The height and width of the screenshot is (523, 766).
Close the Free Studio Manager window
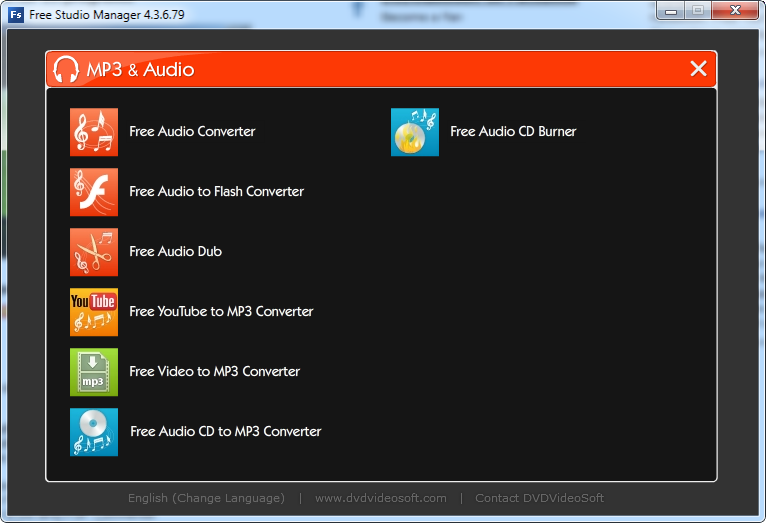pyautogui.click(x=735, y=11)
